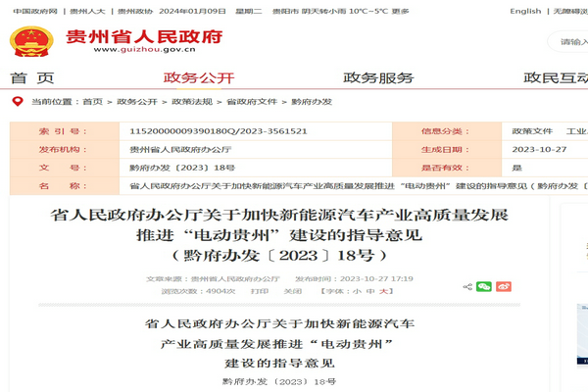The image size is (588, 392).
Task: Open 政务服务 navigation menu
Action: pos(378,78)
